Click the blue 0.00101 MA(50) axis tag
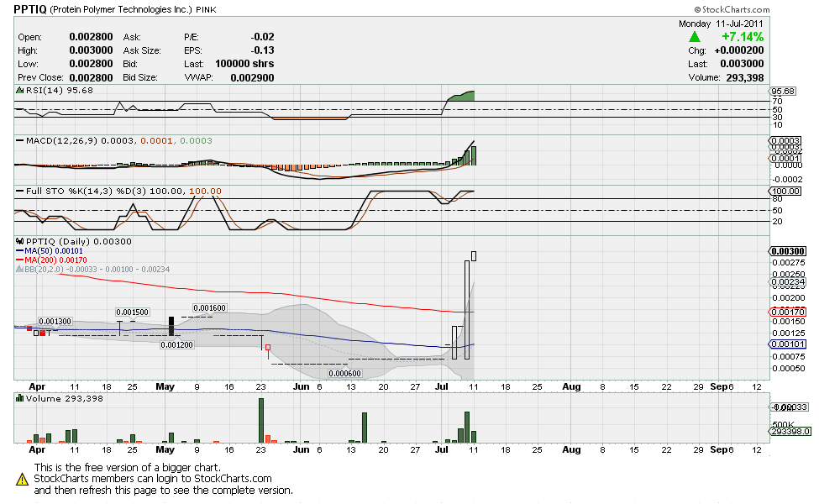This screenshot has width=819, height=504. [x=788, y=344]
